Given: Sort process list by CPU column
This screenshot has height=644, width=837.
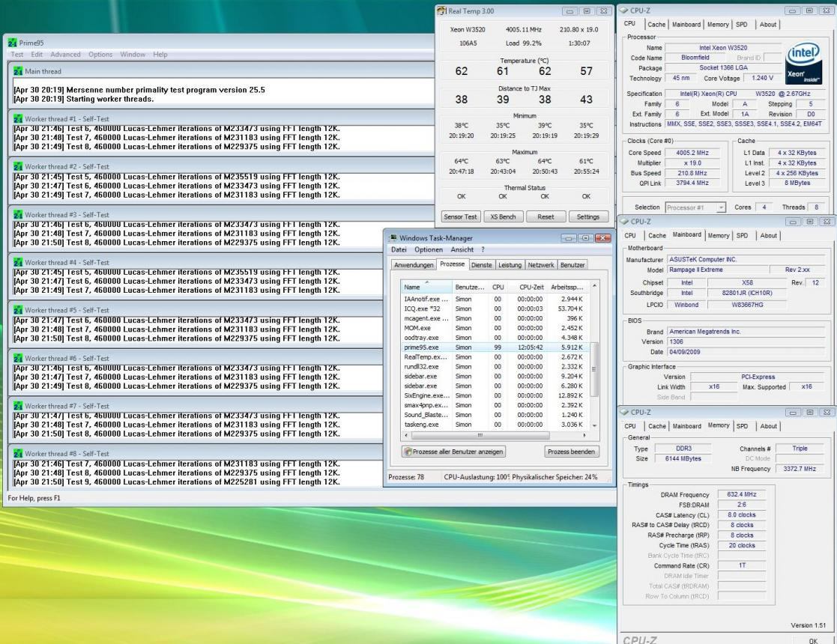Looking at the screenshot, I should pyautogui.click(x=498, y=287).
